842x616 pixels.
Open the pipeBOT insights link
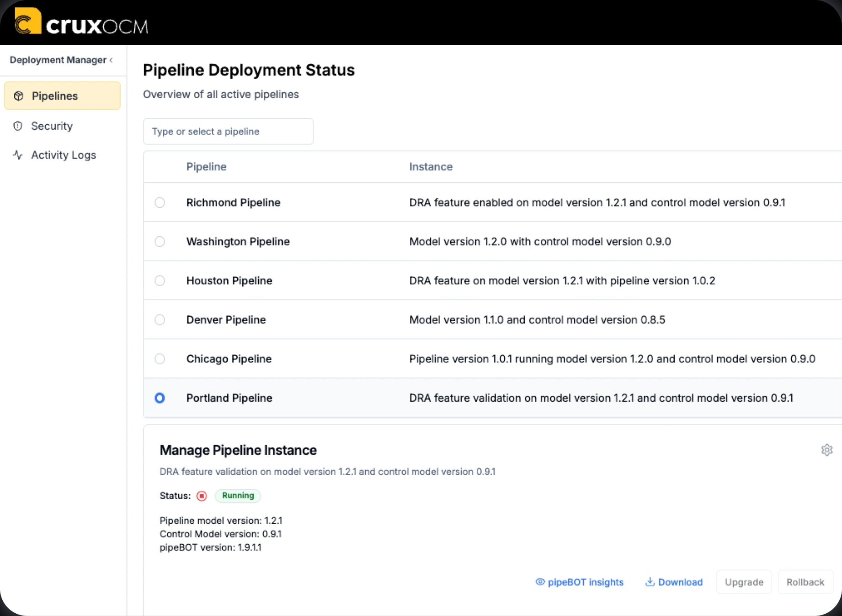pos(579,582)
